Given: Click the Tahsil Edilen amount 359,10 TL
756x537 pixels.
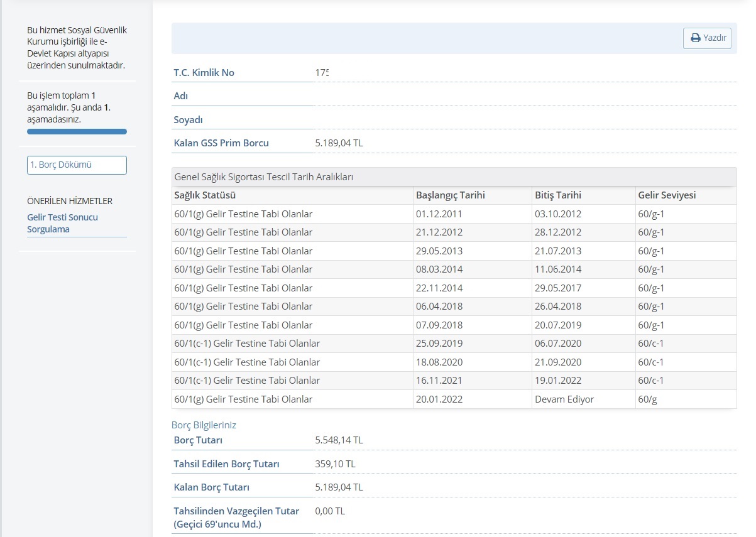Looking at the screenshot, I should coord(335,464).
